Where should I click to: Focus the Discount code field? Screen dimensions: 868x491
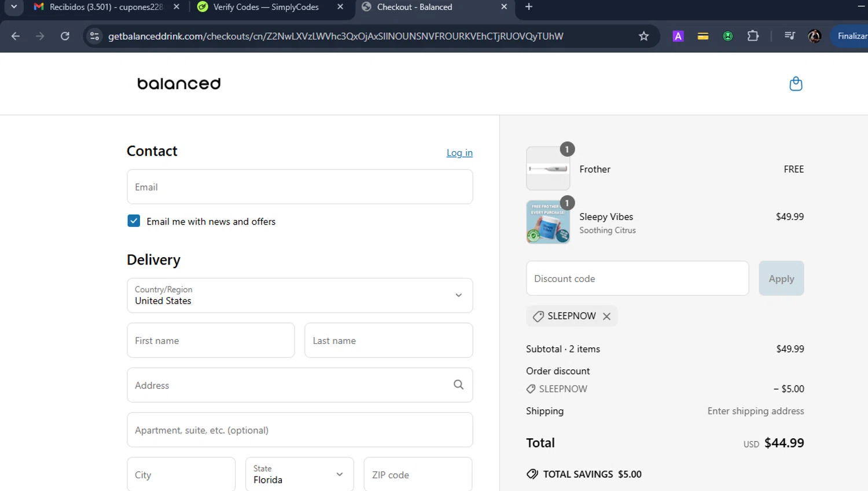coord(637,279)
